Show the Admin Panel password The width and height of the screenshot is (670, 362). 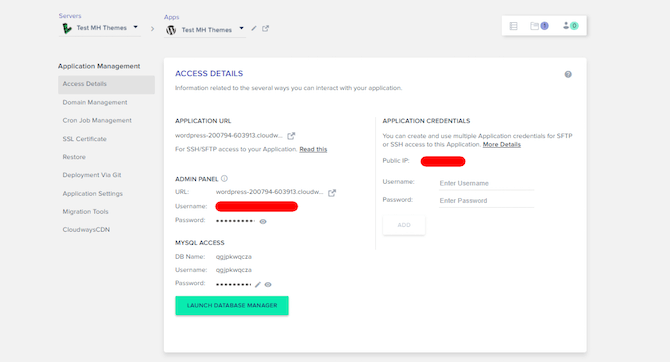[x=263, y=221]
